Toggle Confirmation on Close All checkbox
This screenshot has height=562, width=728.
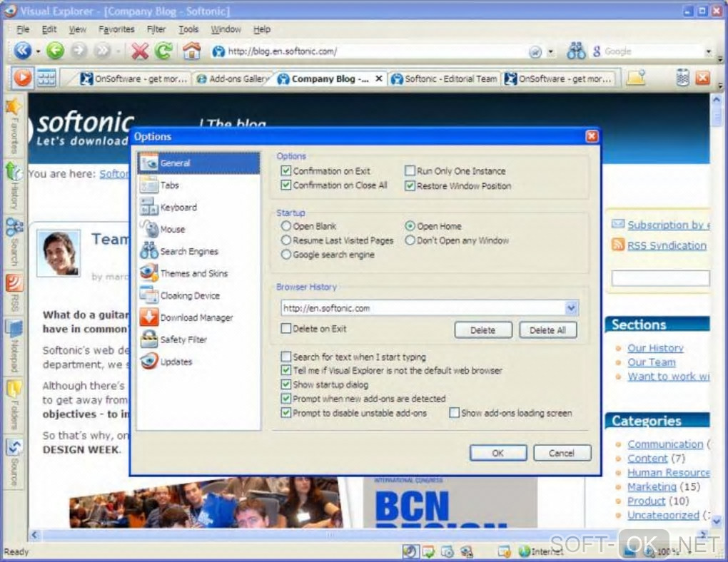286,185
